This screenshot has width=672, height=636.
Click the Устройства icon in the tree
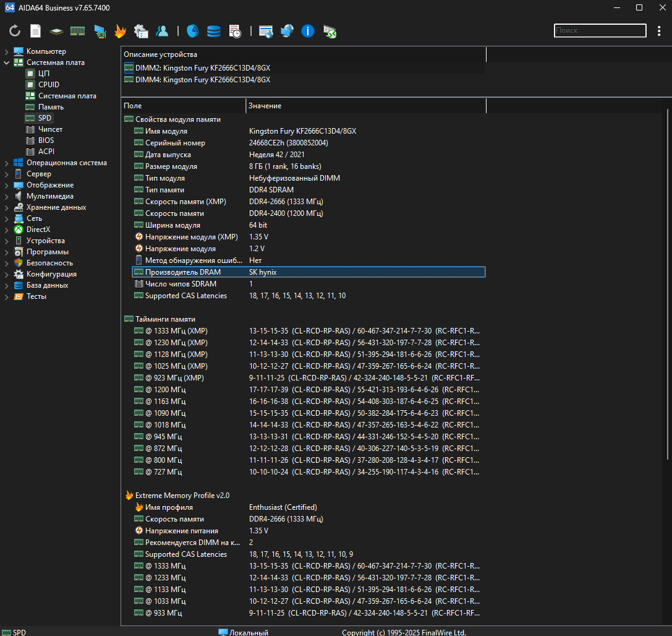pos(19,241)
